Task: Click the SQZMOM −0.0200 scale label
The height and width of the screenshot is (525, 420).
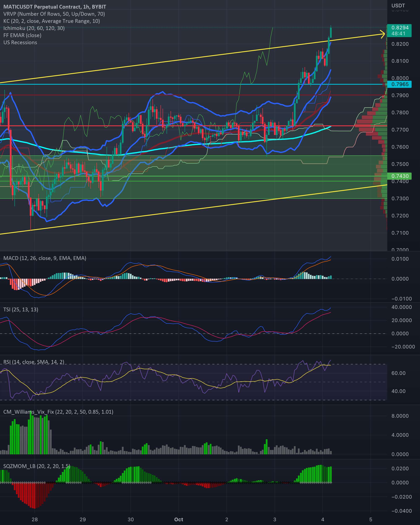Action: 402,497
